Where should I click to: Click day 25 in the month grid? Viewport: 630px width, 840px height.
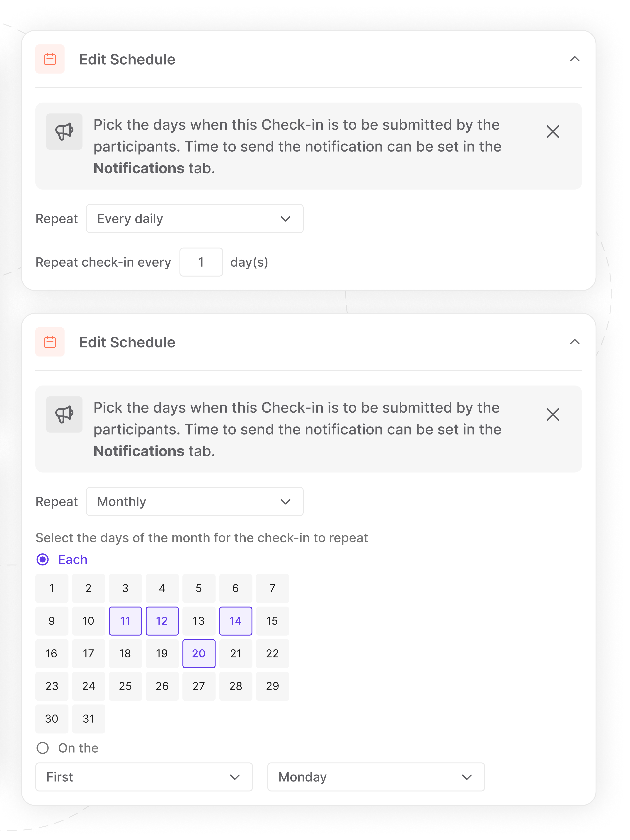pos(125,686)
